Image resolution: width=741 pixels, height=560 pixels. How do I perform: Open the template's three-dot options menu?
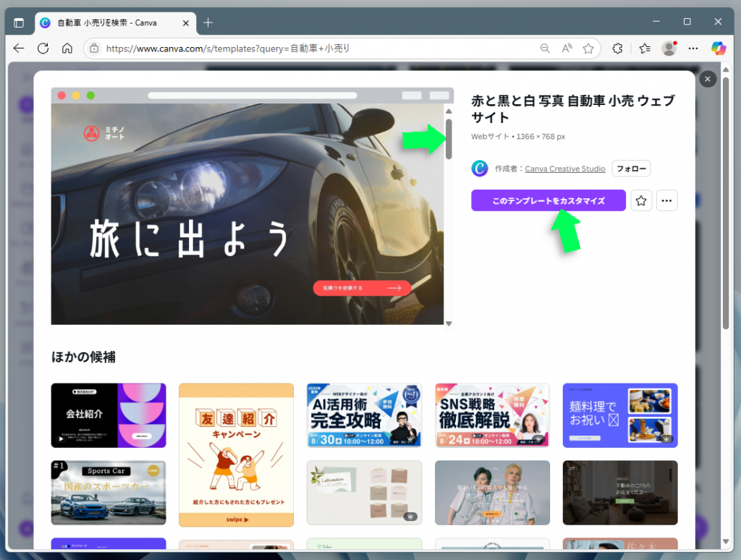(666, 200)
